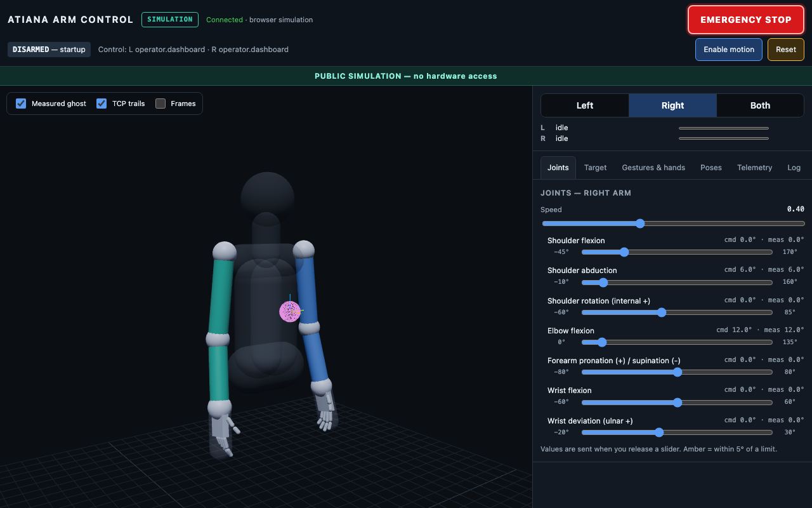Click the Shoulder abduction slider handle
812x508 pixels.
(603, 283)
